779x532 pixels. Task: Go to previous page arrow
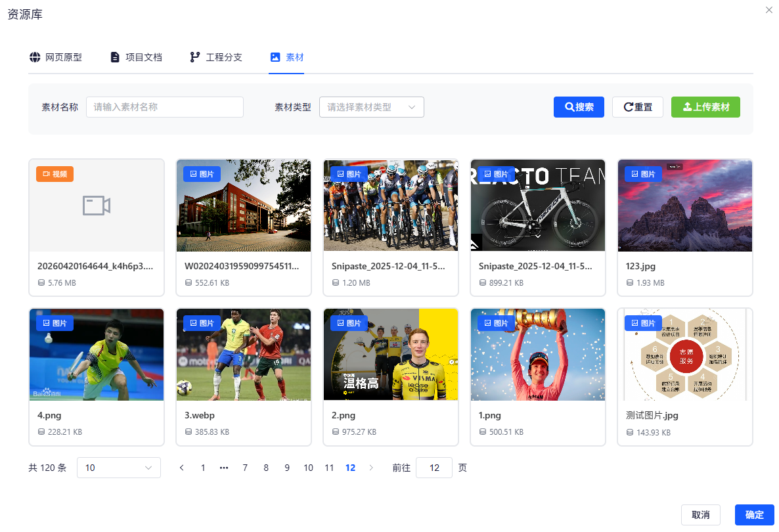pyautogui.click(x=182, y=468)
